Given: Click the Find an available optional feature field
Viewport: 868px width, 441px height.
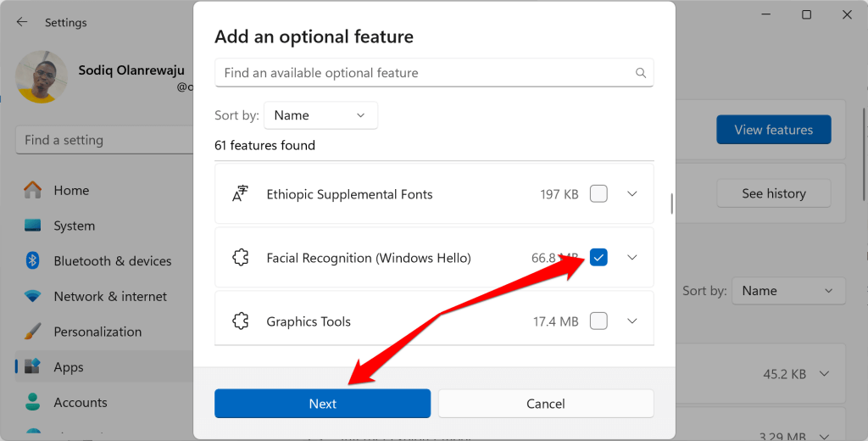Looking at the screenshot, I should (424, 73).
